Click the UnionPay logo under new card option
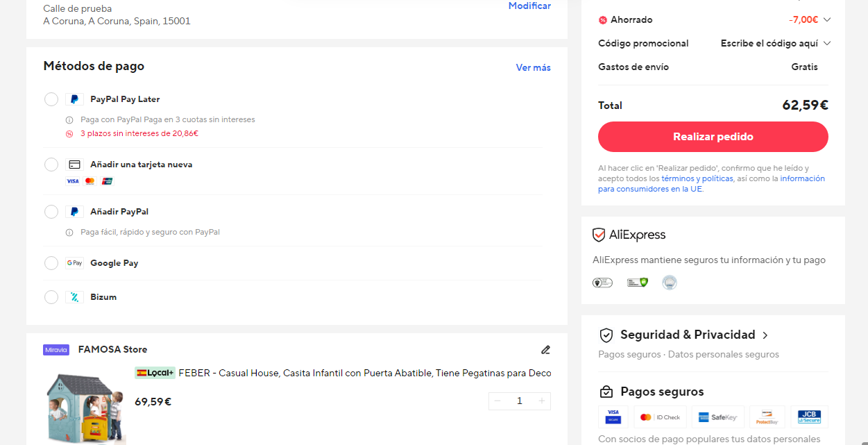The width and height of the screenshot is (868, 445). (x=107, y=181)
